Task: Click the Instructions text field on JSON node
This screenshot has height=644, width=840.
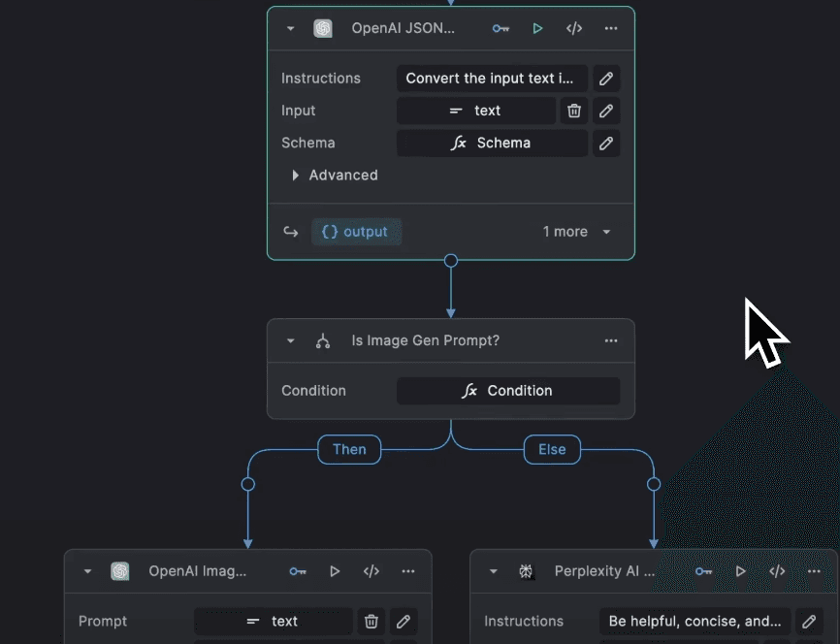Action: pos(492,79)
